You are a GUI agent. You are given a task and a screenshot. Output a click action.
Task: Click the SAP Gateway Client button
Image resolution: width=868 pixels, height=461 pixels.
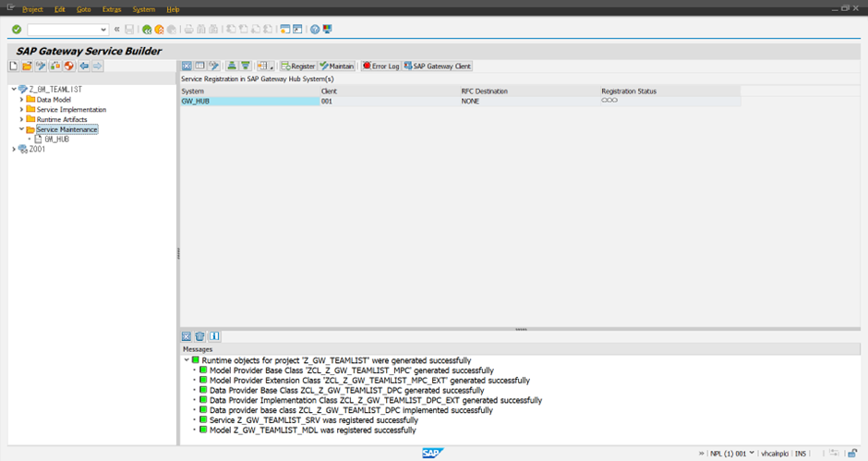tap(438, 66)
